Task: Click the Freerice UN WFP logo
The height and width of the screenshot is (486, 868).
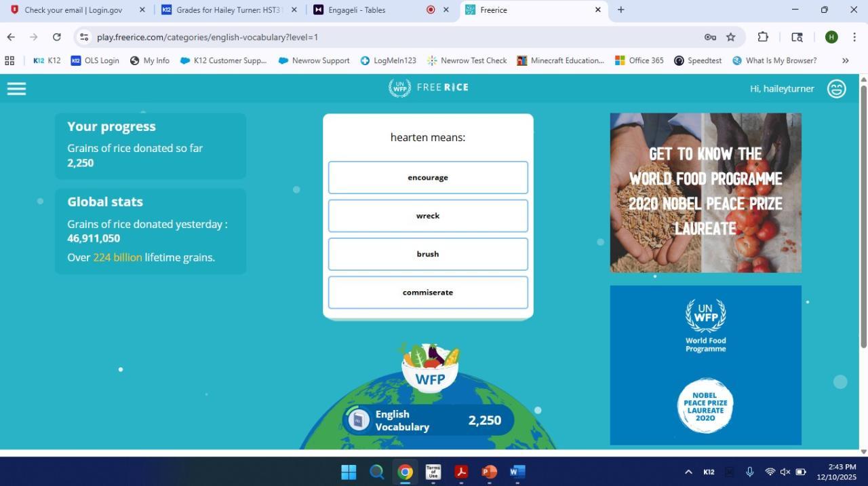Action: 429,88
